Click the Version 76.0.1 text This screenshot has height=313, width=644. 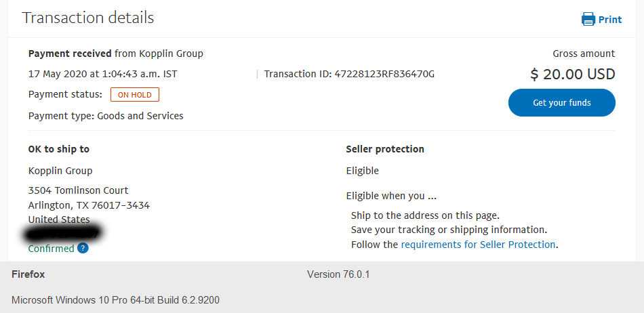(338, 274)
